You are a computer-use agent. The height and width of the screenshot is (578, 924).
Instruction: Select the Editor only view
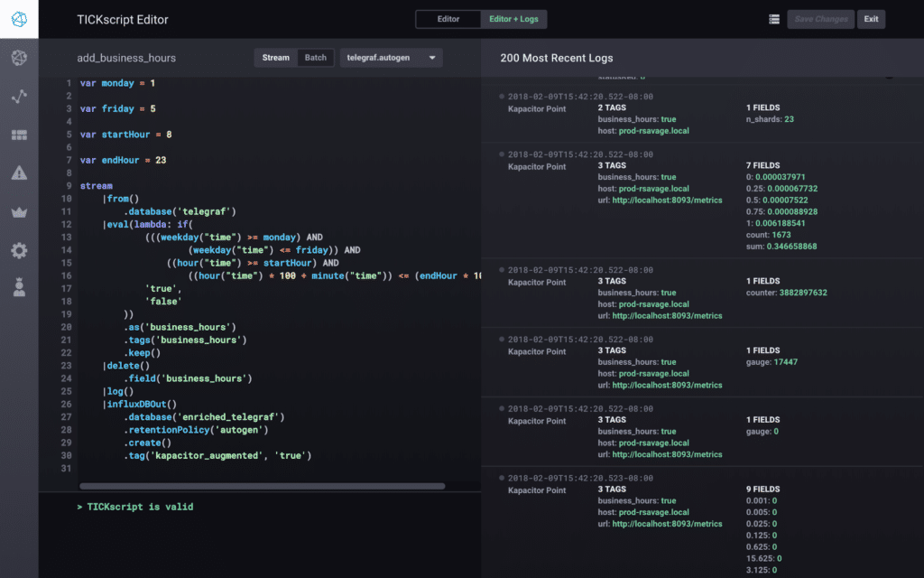[448, 19]
